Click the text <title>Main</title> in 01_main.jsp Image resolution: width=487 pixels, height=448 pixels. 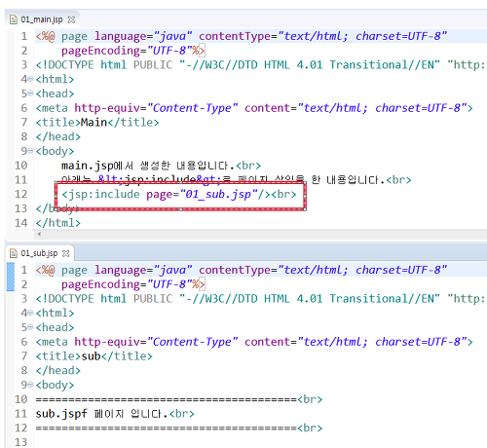click(97, 123)
